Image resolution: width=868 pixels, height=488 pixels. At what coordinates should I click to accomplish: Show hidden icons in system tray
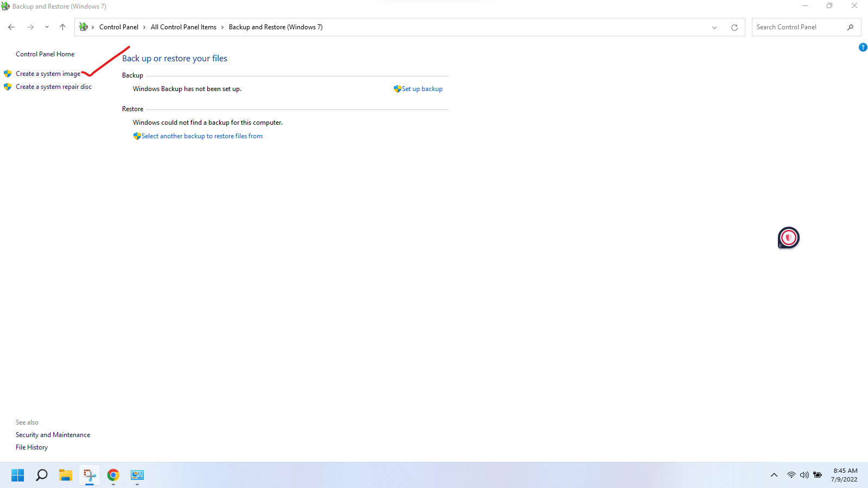coord(774,475)
